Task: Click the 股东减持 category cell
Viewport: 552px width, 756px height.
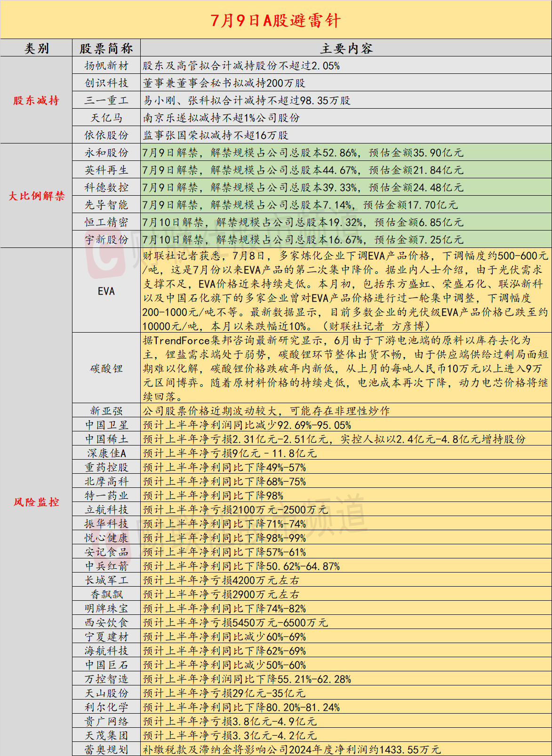Action: [36, 100]
